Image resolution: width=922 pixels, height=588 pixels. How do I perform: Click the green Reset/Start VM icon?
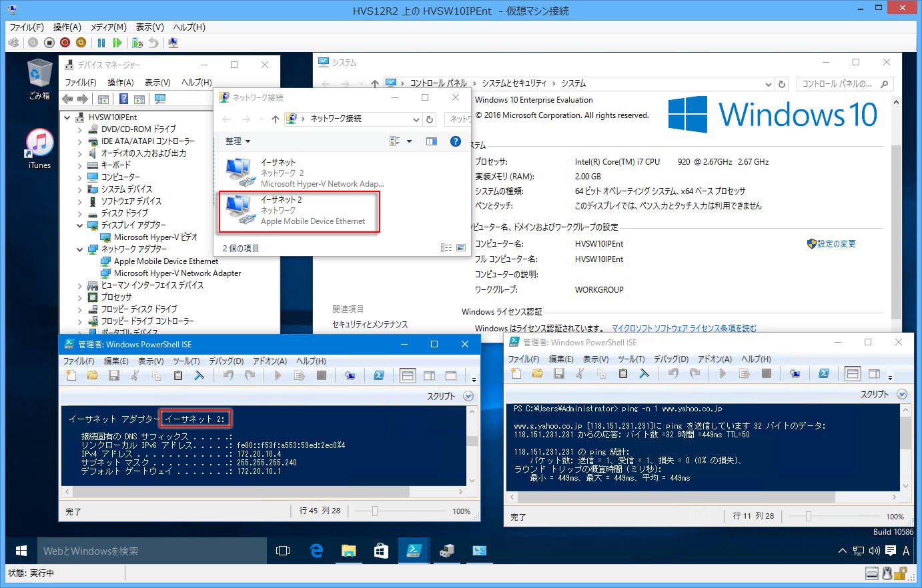coord(117,43)
